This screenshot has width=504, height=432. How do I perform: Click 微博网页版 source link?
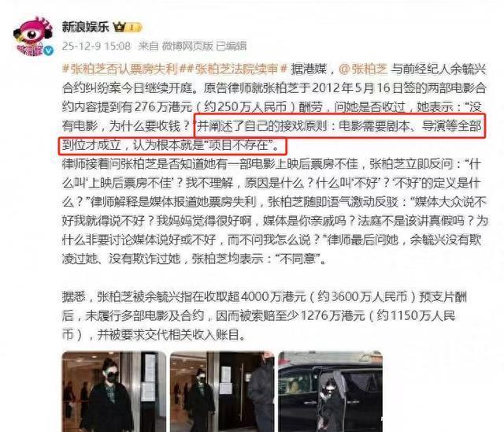click(187, 46)
